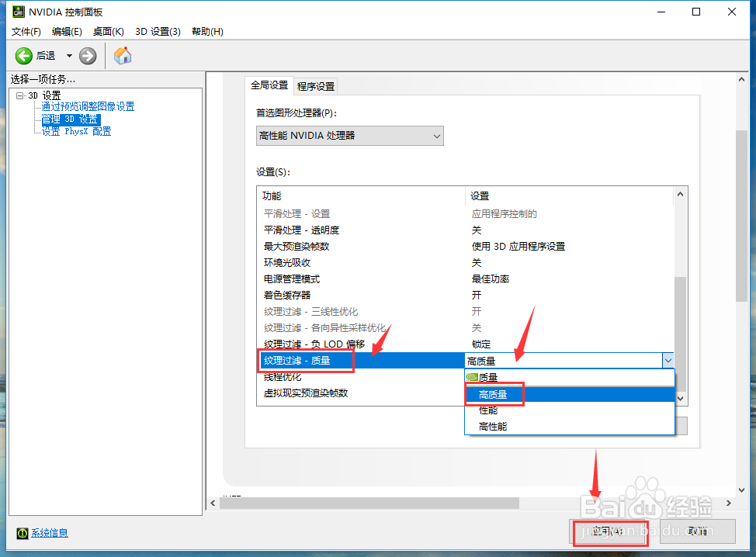Open the 编辑(E) menu
This screenshot has height=557, width=756.
tap(67, 31)
